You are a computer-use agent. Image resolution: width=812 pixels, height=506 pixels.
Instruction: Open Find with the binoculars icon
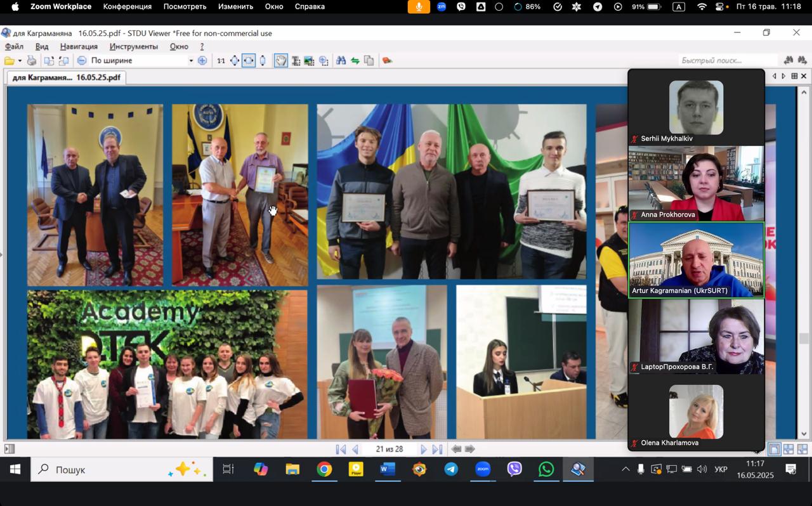point(341,61)
